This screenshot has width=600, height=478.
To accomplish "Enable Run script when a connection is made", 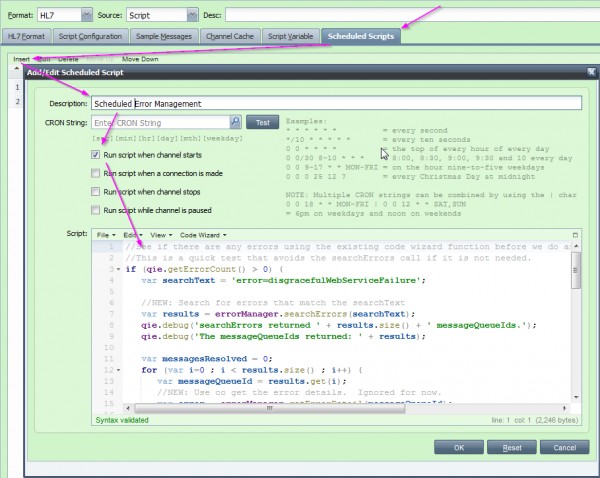I will [95, 173].
